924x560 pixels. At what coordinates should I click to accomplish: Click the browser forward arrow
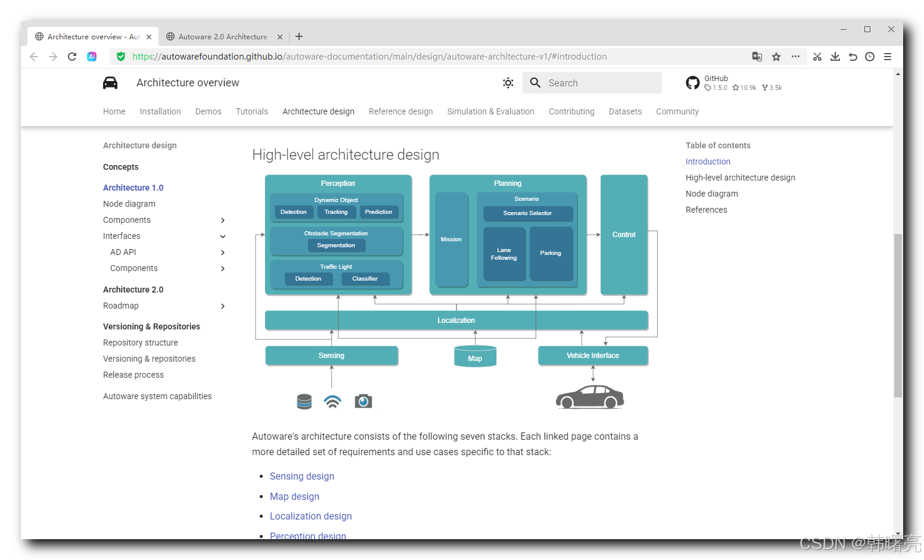tap(53, 57)
